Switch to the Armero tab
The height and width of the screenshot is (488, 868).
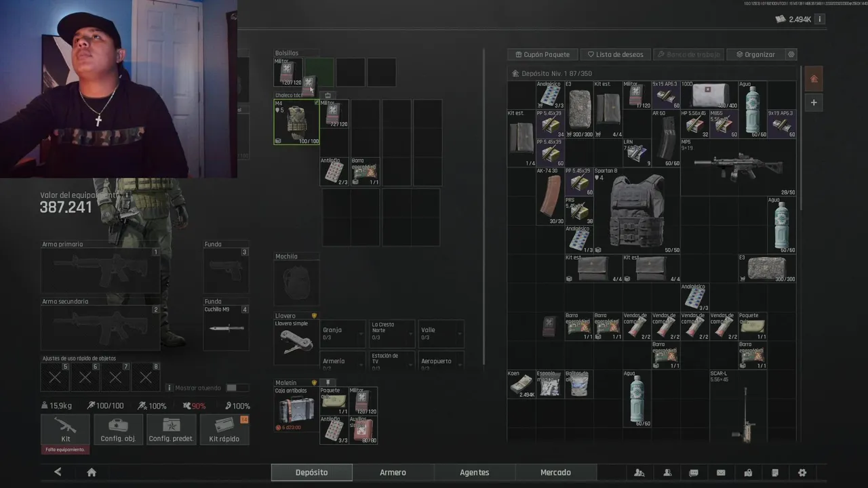393,472
